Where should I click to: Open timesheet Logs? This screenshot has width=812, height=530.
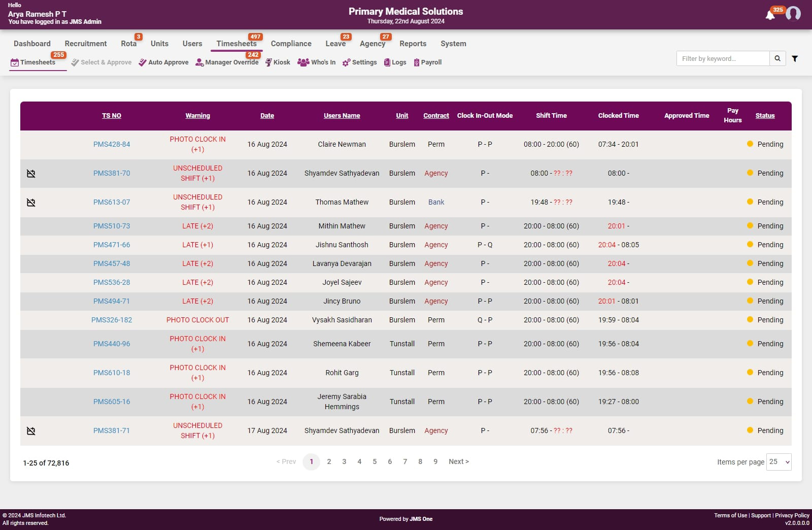395,62
